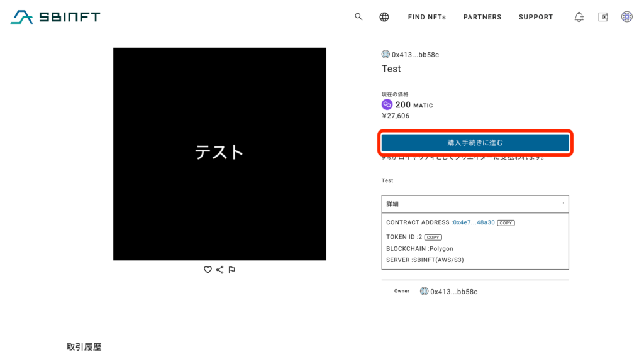This screenshot has height=357, width=644.
Task: Open the language globe icon
Action: (x=384, y=17)
